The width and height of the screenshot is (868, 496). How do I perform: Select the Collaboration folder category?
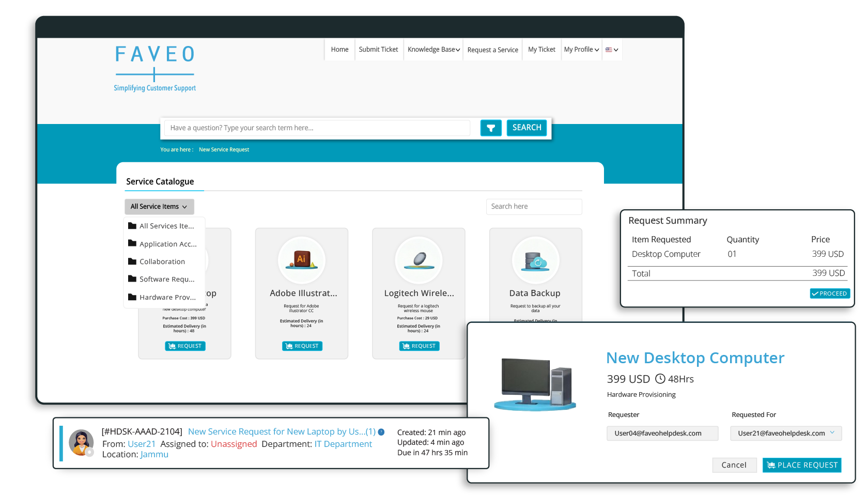162,262
